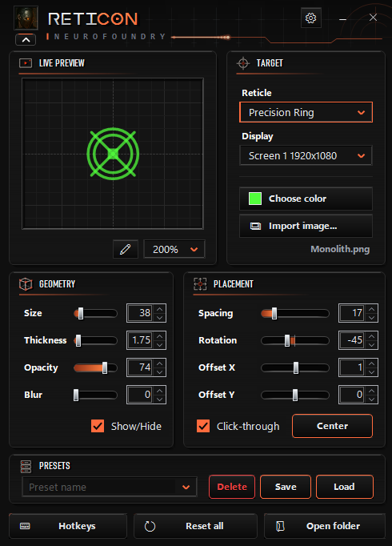The image size is (392, 546).
Task: Click the Thickness value field showing 1.75
Action: pos(140,340)
